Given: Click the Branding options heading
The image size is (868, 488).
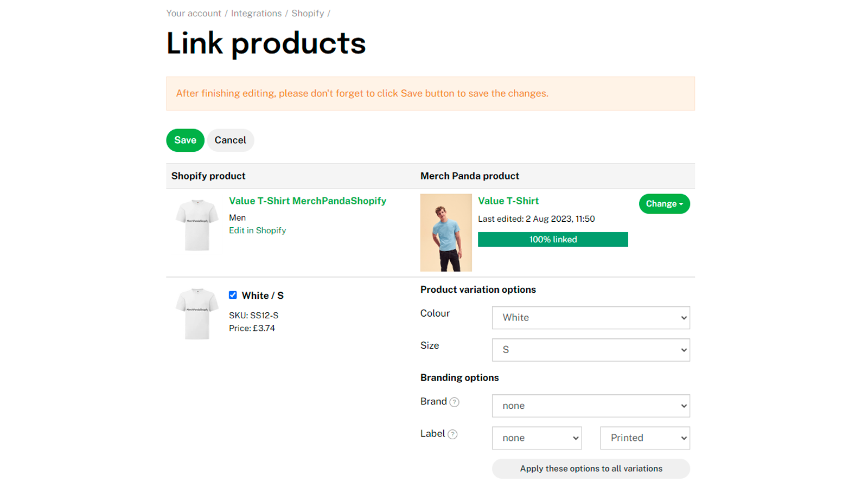Looking at the screenshot, I should (x=459, y=377).
